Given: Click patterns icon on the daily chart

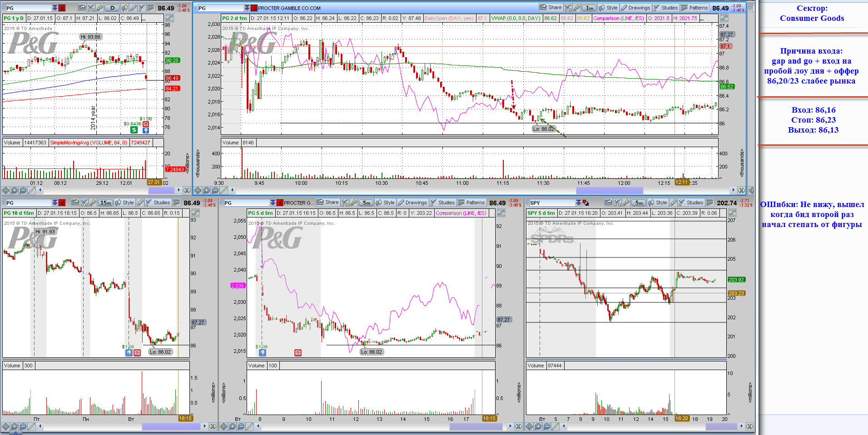Looking at the screenshot, I should 150,8.
